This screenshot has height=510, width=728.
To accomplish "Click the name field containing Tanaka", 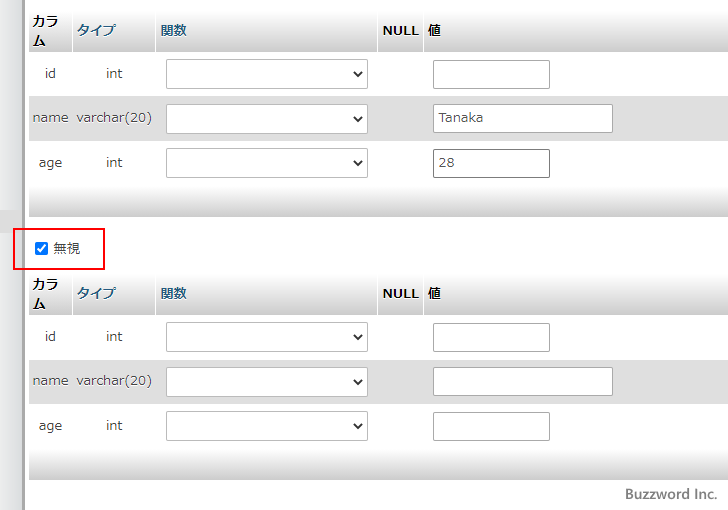I will point(522,118).
